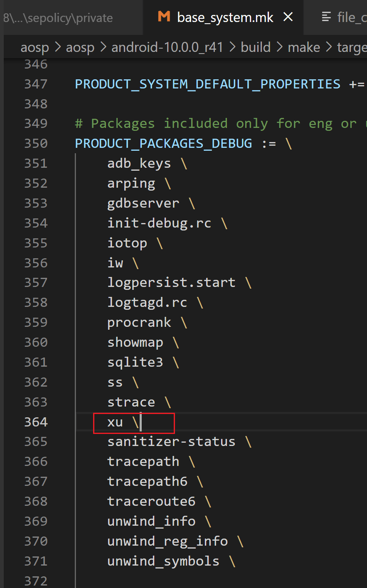The image size is (367, 588).
Task: Open the make breadcrumb folder
Action: [x=304, y=47]
